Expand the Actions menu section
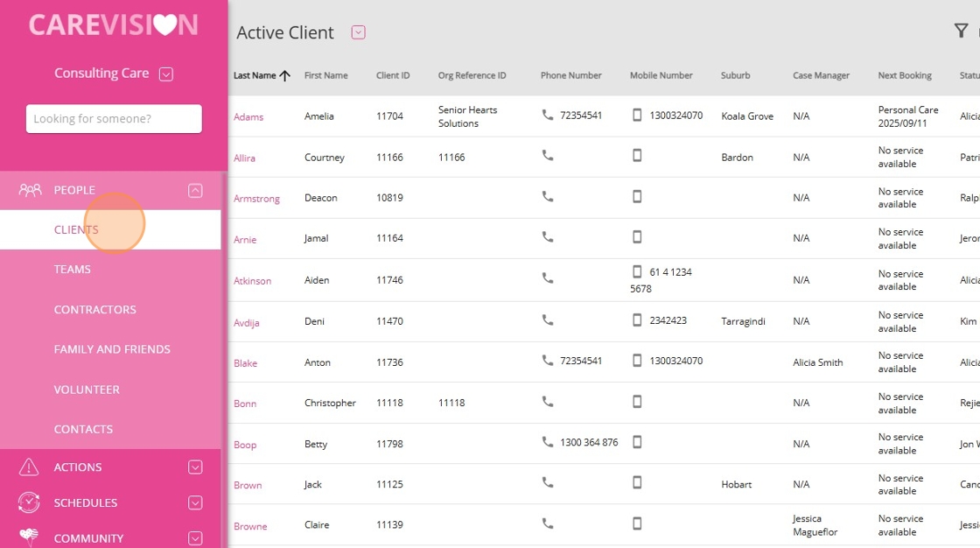This screenshot has height=548, width=980. [x=195, y=467]
